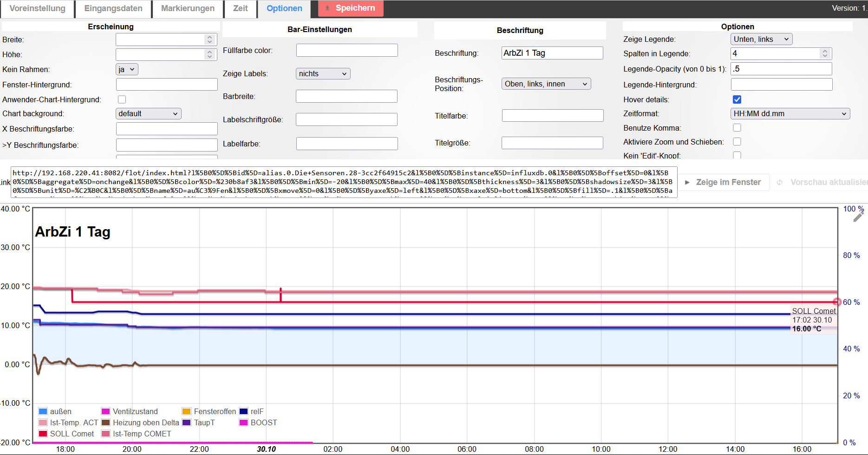
Task: Click the pencil edit icon on chart
Action: coord(858,217)
